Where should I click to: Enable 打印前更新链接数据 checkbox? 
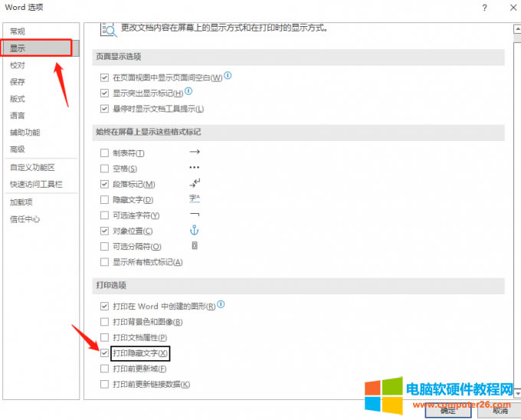coord(104,384)
